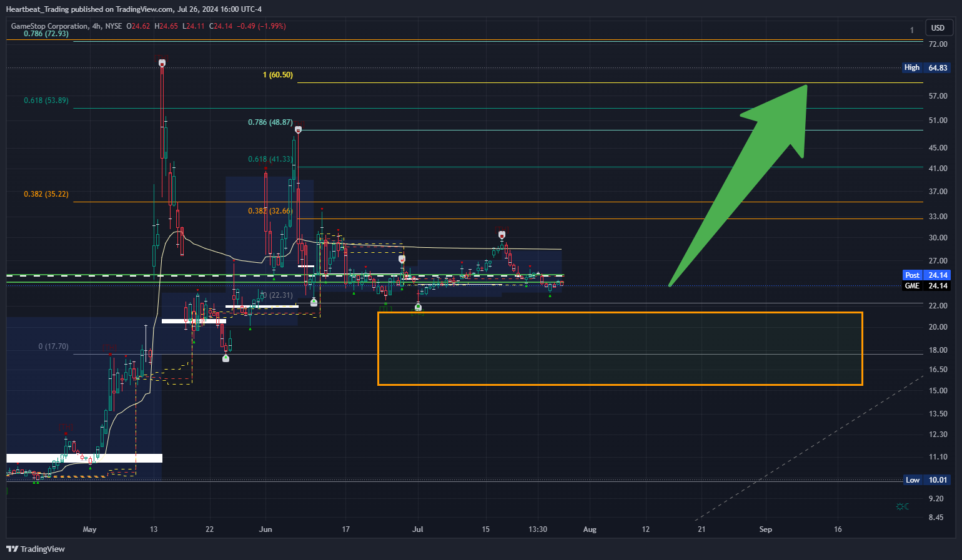Click the 18.00 price axis value
Viewport: 962px width, 560px height.
pyautogui.click(x=938, y=350)
